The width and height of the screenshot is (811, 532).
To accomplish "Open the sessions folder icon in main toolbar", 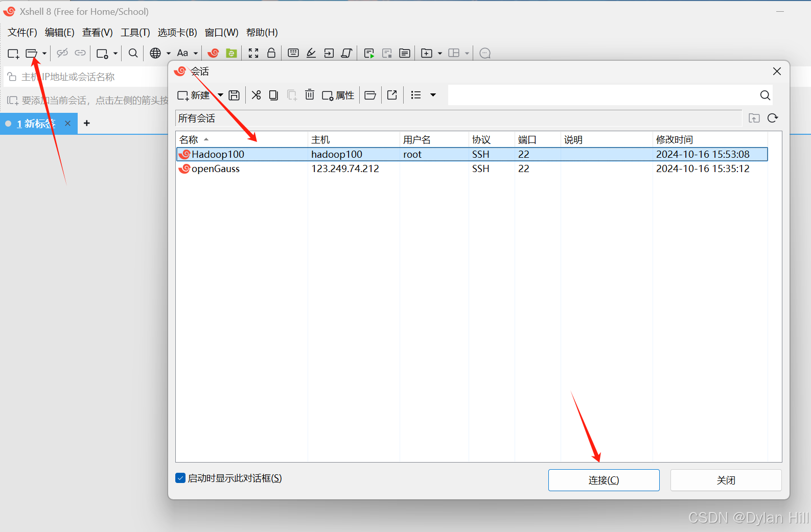I will click(32, 53).
